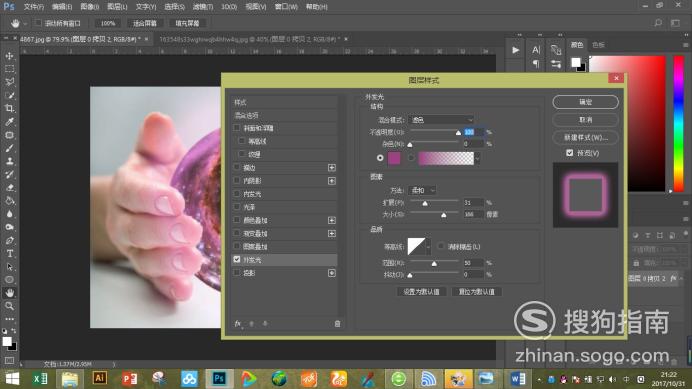Click the fx icon in Layer Style dialog
The image size is (692, 389).
[x=238, y=324]
